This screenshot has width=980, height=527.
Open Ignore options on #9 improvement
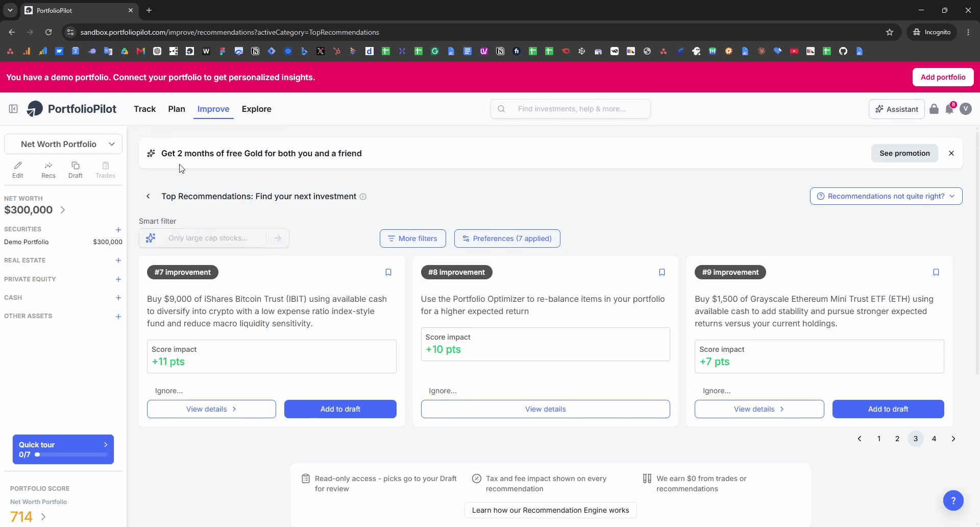tap(717, 391)
